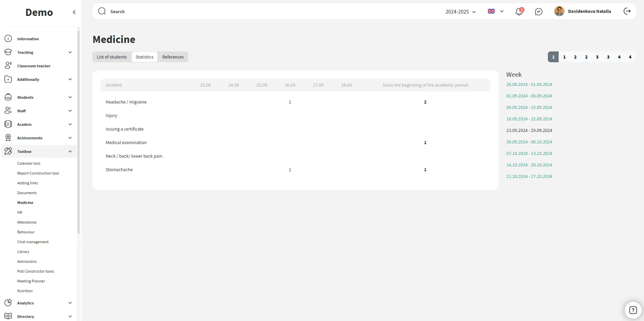Collapse the Toolbox menu section

70,152
